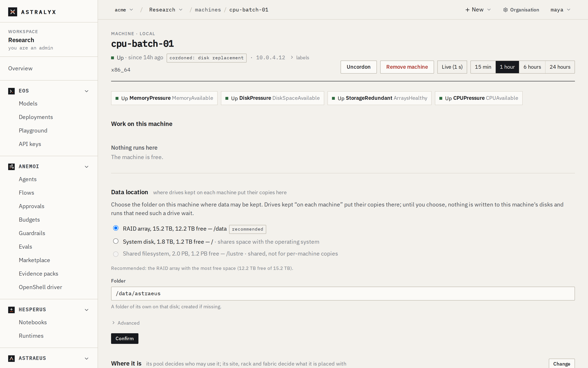Click the Astraeus section icon

(x=11, y=359)
